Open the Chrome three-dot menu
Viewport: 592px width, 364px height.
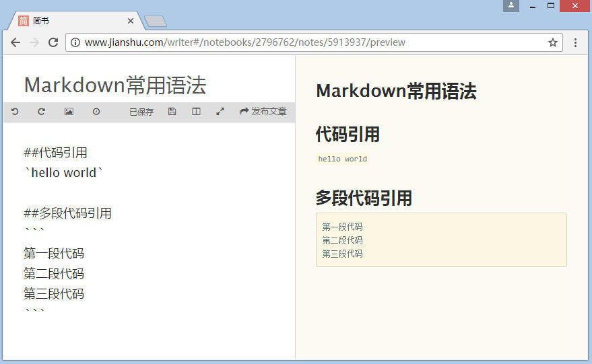click(575, 42)
